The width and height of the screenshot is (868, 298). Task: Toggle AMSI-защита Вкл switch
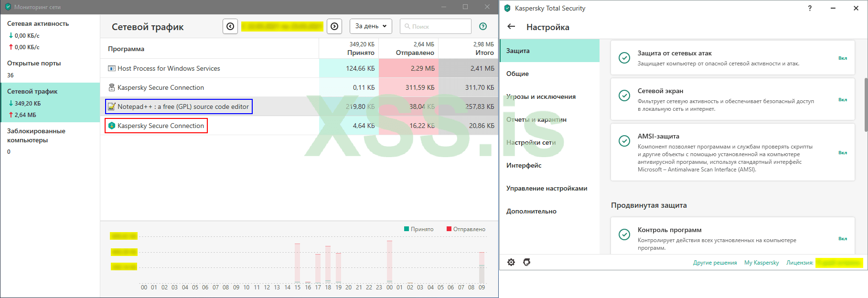click(x=843, y=153)
